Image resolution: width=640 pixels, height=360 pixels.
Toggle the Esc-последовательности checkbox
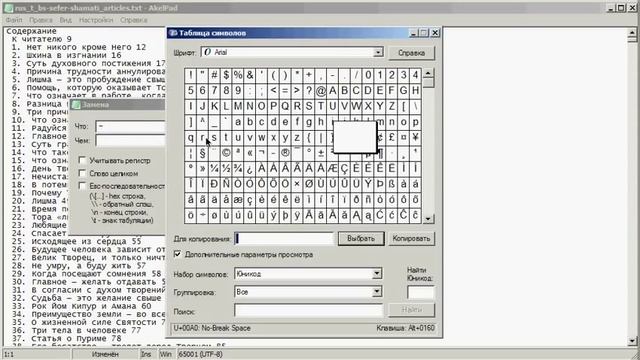click(82, 186)
